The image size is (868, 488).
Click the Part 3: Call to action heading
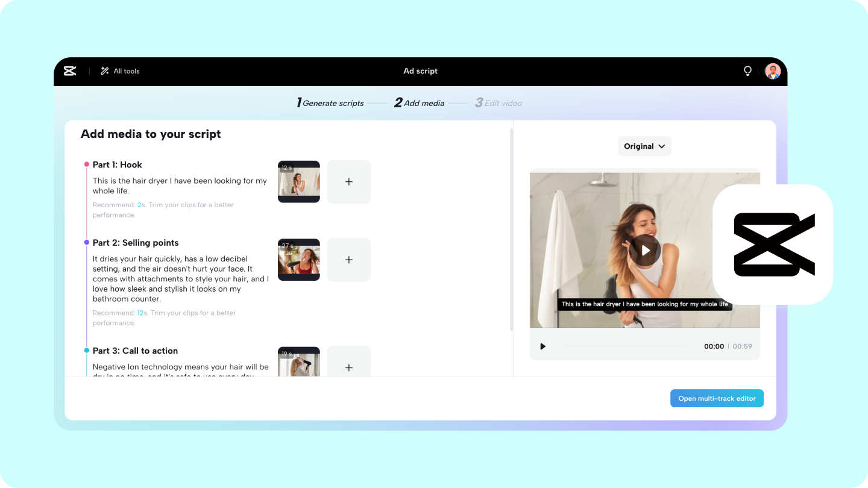click(135, 351)
